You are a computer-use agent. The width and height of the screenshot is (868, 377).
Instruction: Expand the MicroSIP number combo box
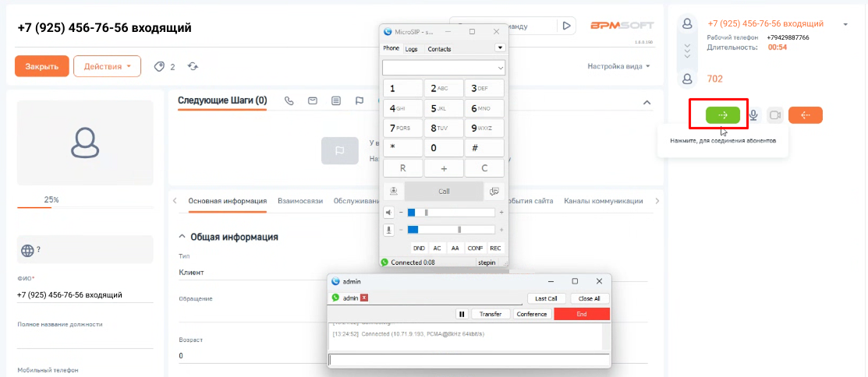point(499,68)
